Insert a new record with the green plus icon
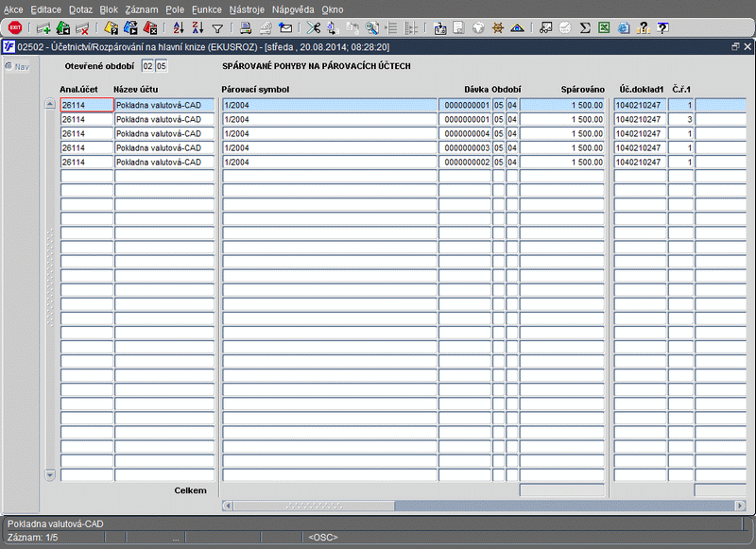 point(43,28)
